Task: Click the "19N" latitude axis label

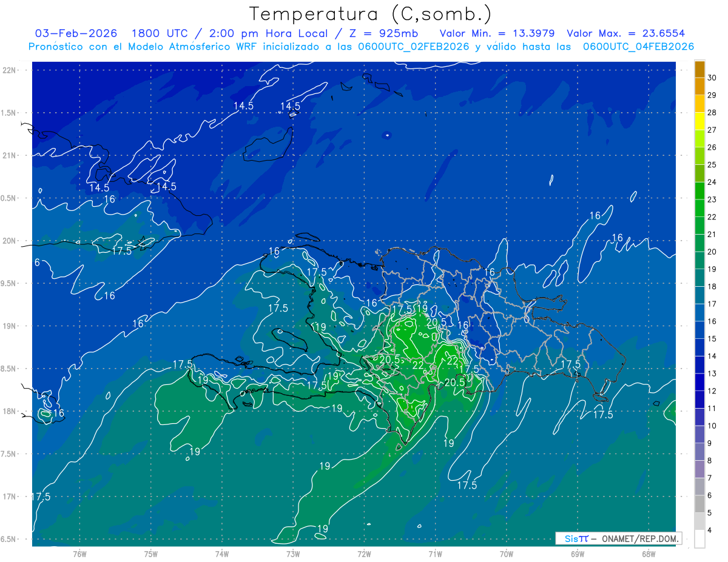Action: click(x=10, y=326)
